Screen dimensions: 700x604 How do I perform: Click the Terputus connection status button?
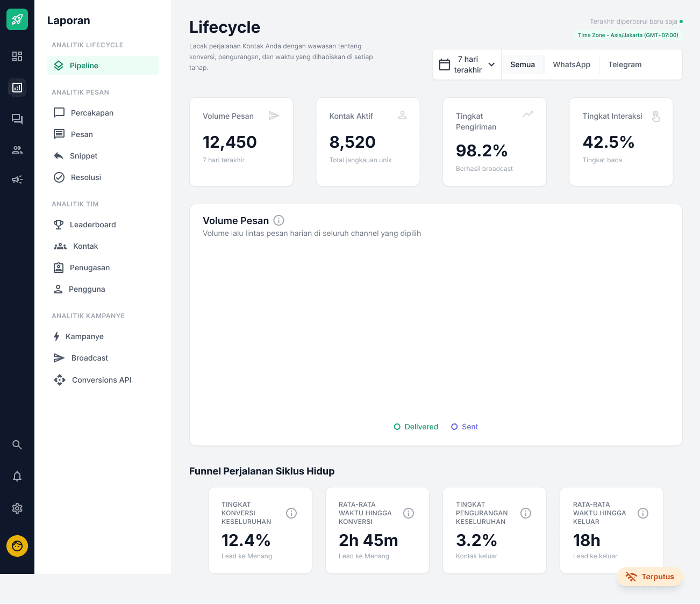[x=649, y=577]
